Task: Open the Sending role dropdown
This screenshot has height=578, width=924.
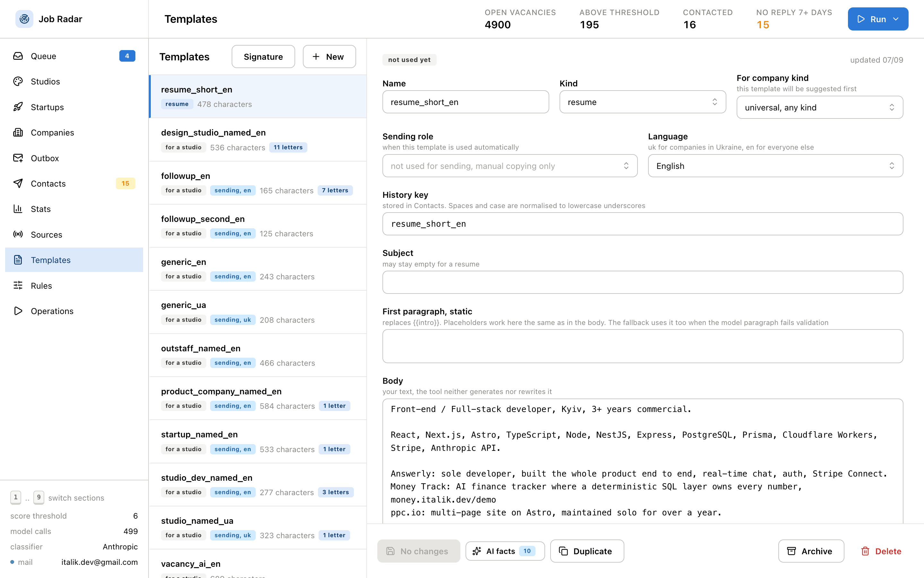Action: (510, 165)
